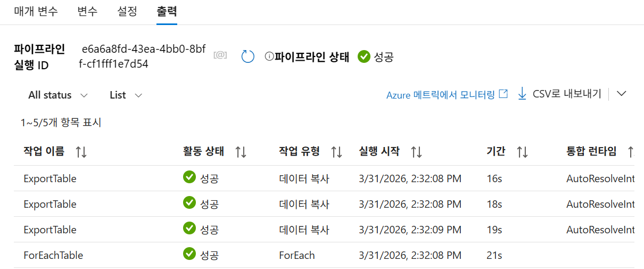Click the pipeline status info icon
644x269 pixels.
pyautogui.click(x=269, y=56)
